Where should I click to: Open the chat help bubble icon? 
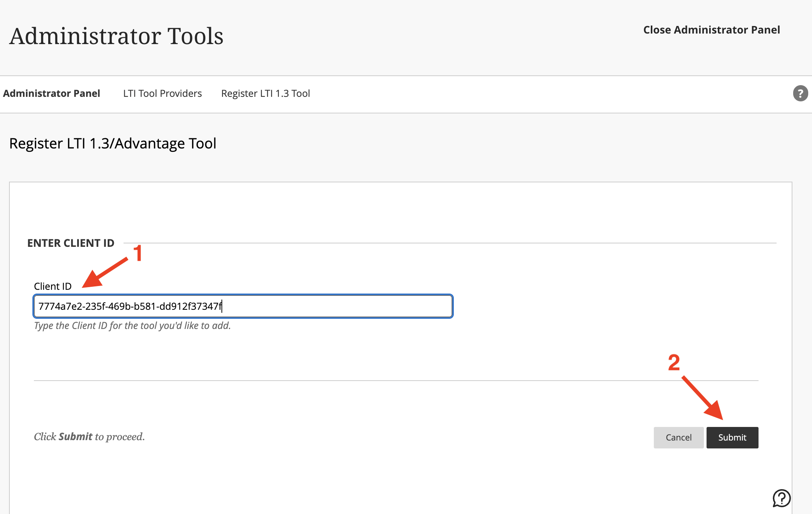coord(781,498)
